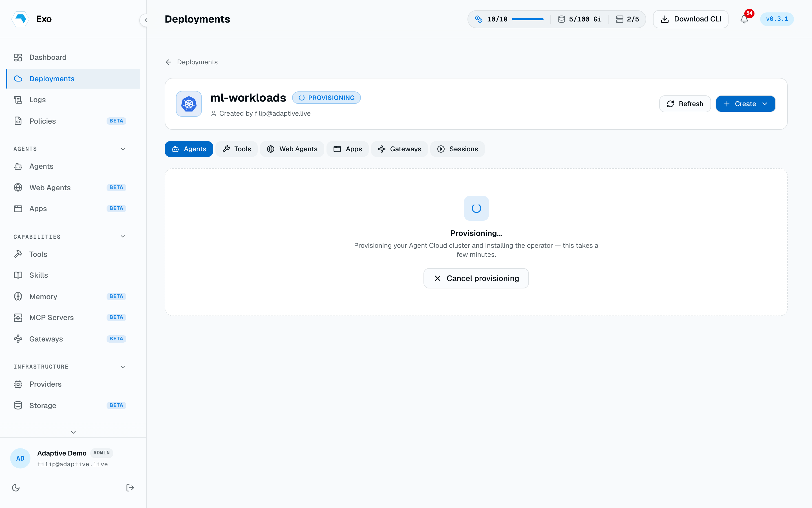Click the 5/100 Gi storage quota indicator
Viewport: 812px width, 508px height.
(x=579, y=19)
